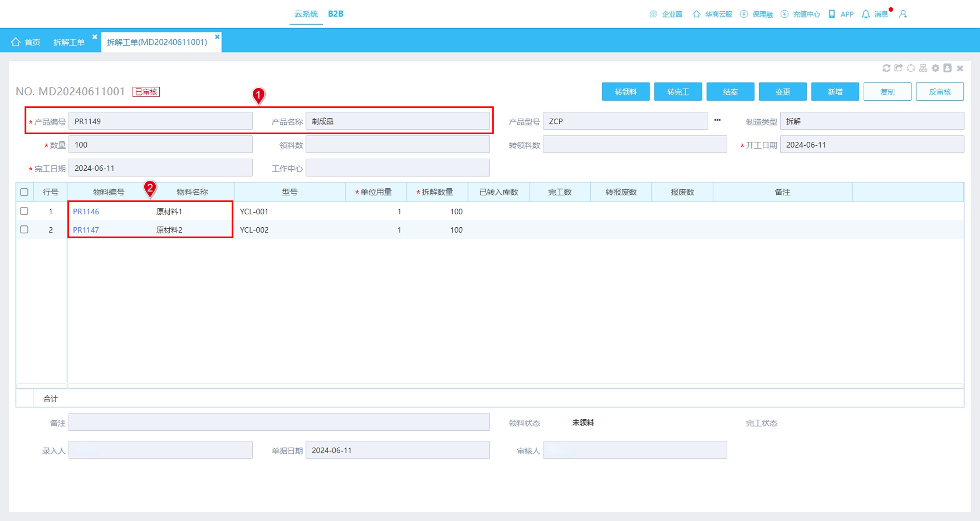
Task: Open the APP phone icon
Action: point(831,14)
